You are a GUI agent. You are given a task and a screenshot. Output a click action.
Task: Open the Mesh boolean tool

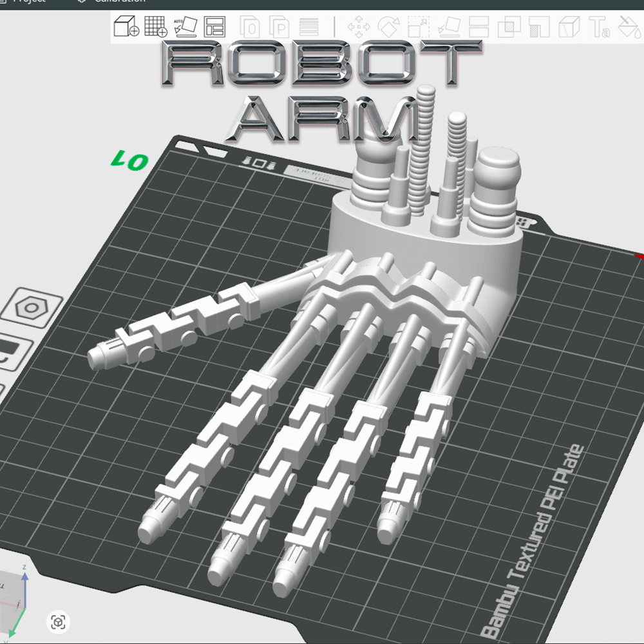[x=509, y=27]
